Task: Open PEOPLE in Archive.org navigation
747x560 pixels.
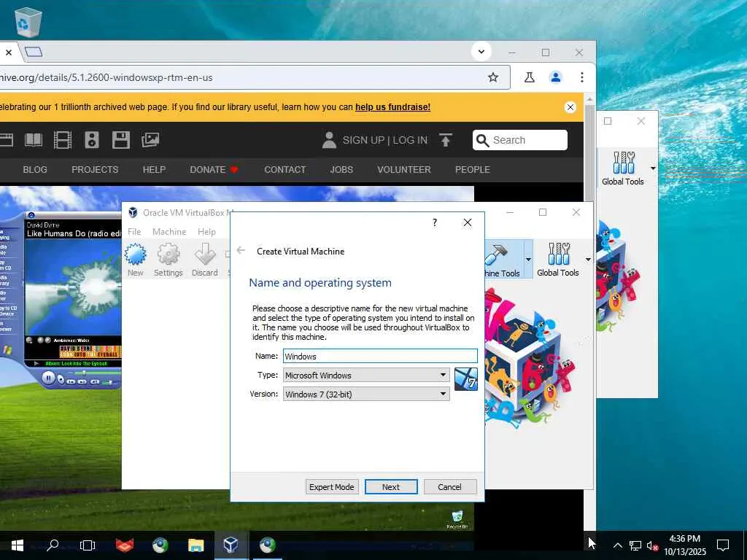Action: (473, 169)
